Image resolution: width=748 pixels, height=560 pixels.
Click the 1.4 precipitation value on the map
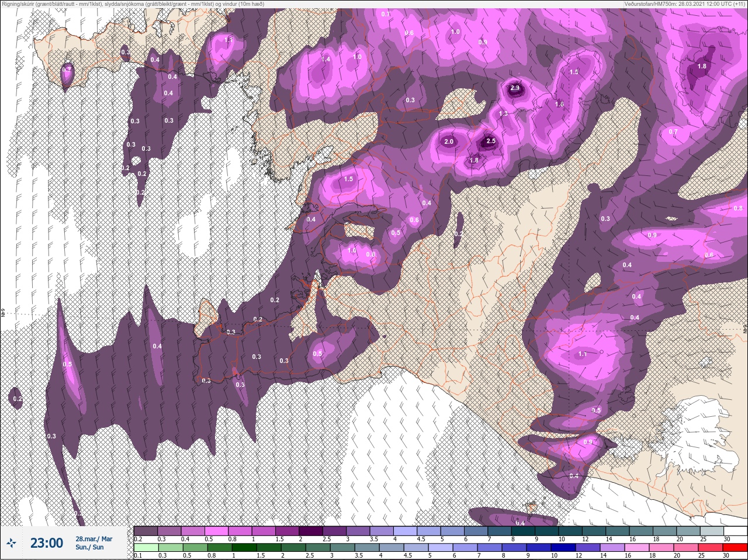coord(325,59)
